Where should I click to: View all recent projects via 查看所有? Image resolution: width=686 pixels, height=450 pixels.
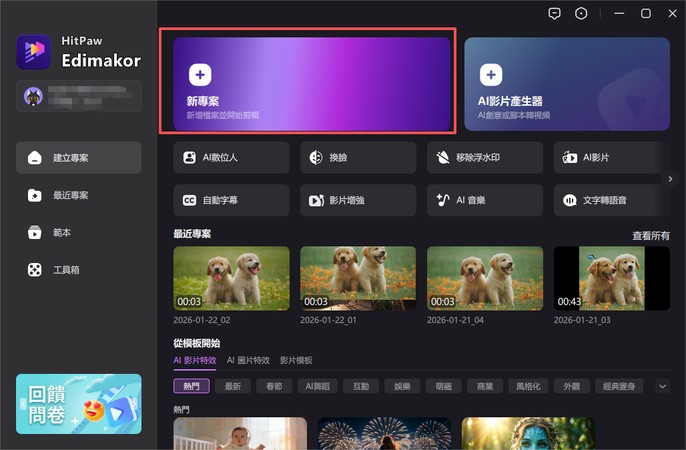(x=651, y=236)
